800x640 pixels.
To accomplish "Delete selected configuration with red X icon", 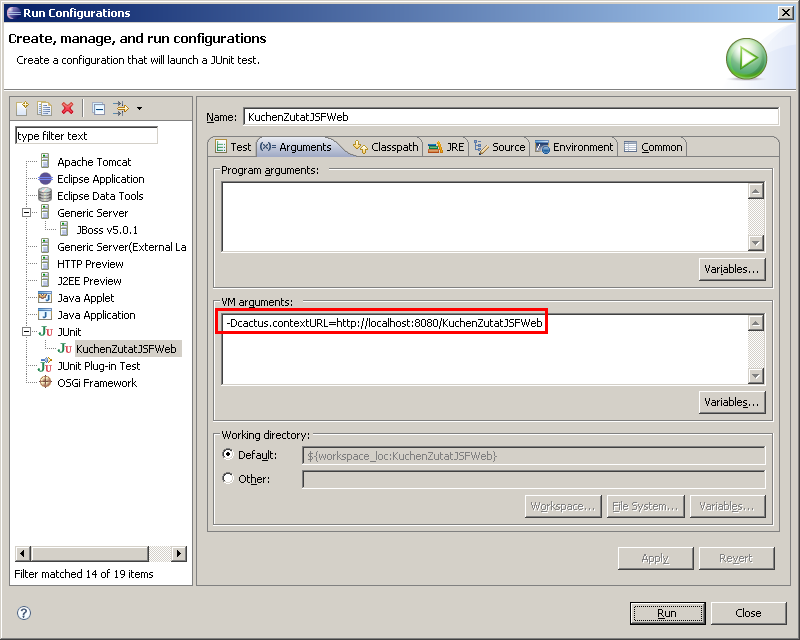I will pyautogui.click(x=67, y=108).
